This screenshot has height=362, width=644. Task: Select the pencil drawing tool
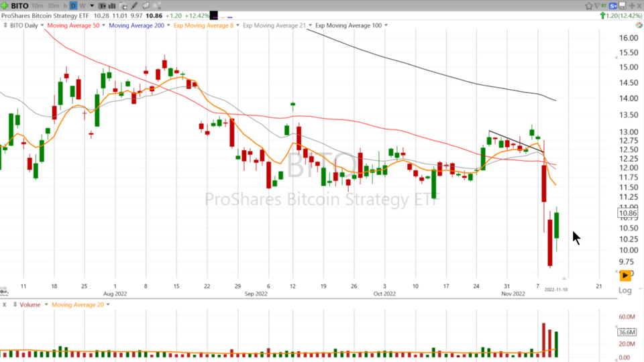tap(133, 5)
